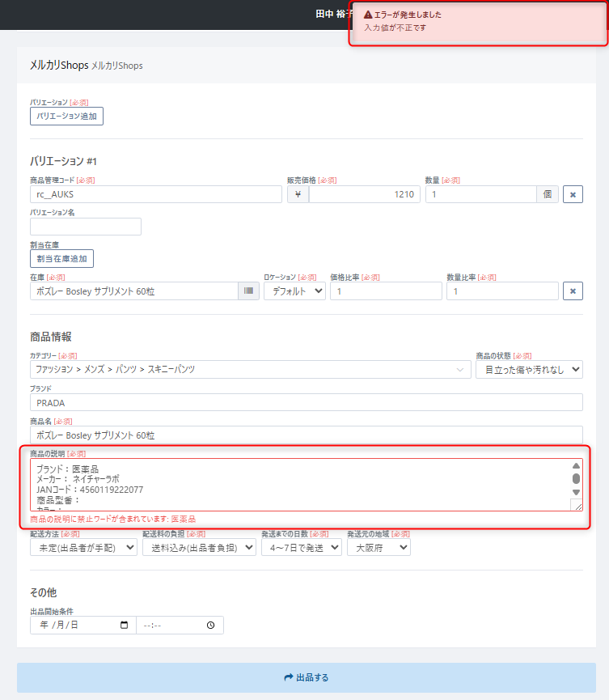Click the 禁止ワード error message text

coord(113,520)
